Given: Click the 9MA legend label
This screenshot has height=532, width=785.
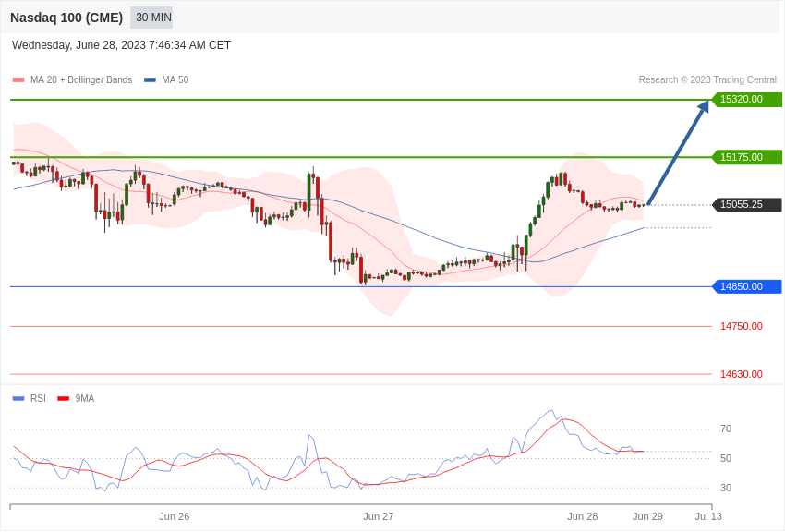Looking at the screenshot, I should click(85, 398).
